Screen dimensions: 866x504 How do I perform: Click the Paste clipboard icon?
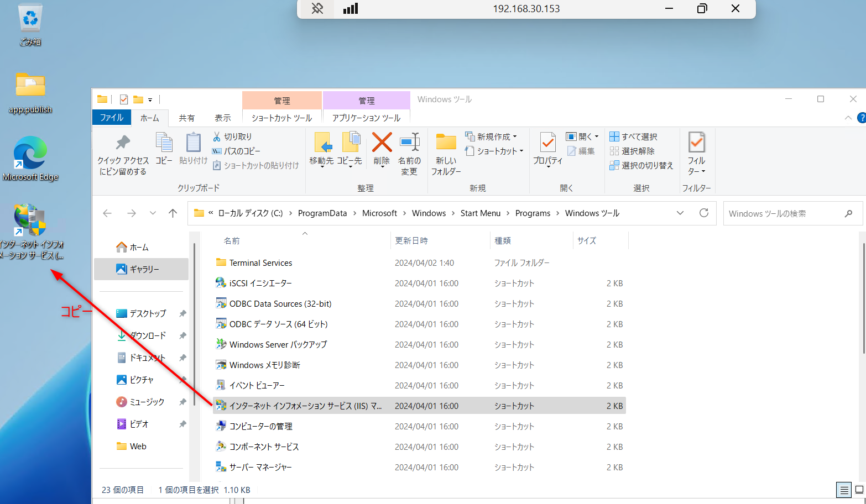tap(193, 143)
